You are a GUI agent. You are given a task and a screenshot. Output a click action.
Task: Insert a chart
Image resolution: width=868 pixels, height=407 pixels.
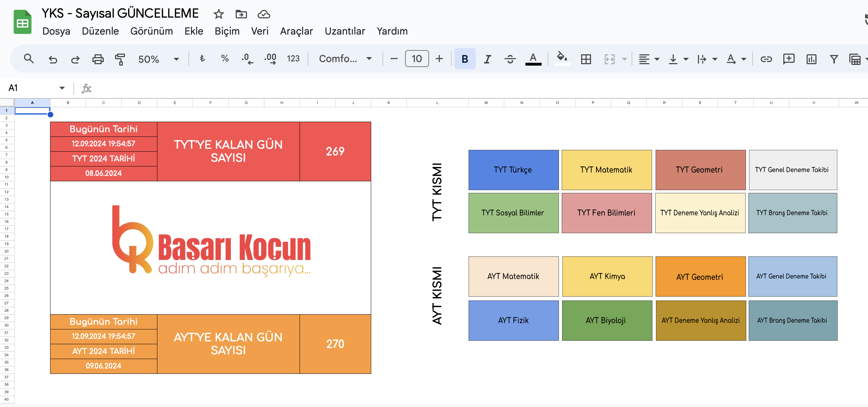(x=811, y=59)
